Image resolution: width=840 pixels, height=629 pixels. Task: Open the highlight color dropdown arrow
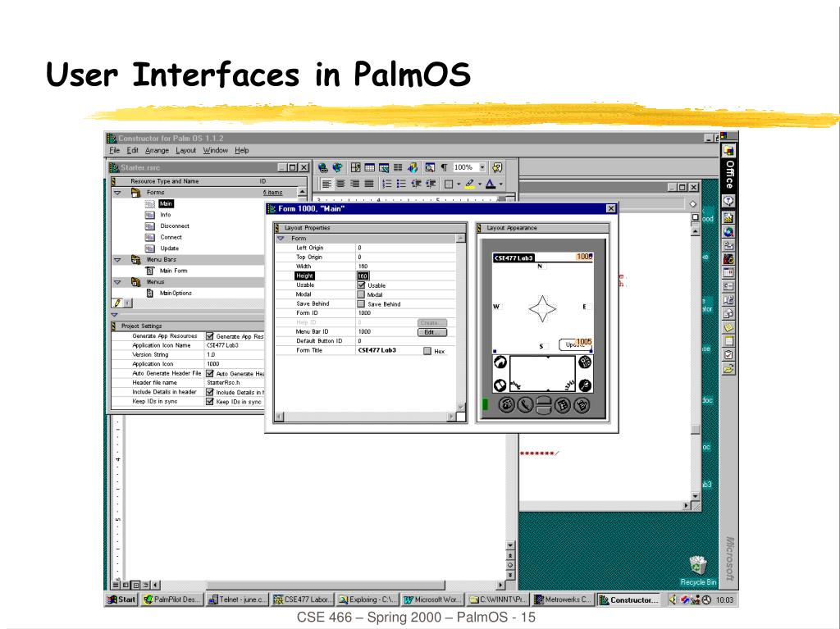pos(479,185)
